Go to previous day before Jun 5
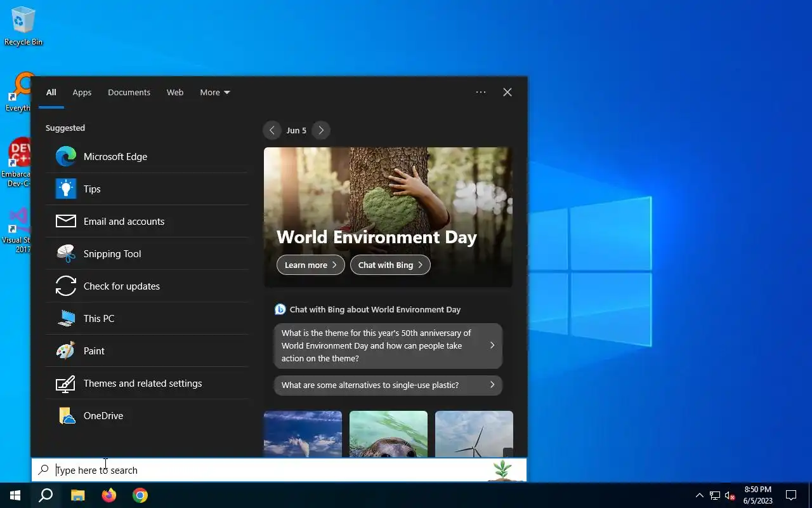The width and height of the screenshot is (812, 508). 272,130
